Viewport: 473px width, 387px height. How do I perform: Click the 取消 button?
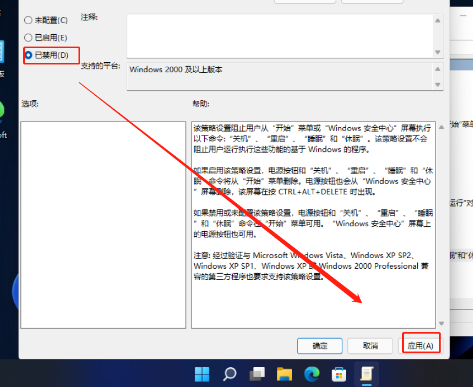370,346
